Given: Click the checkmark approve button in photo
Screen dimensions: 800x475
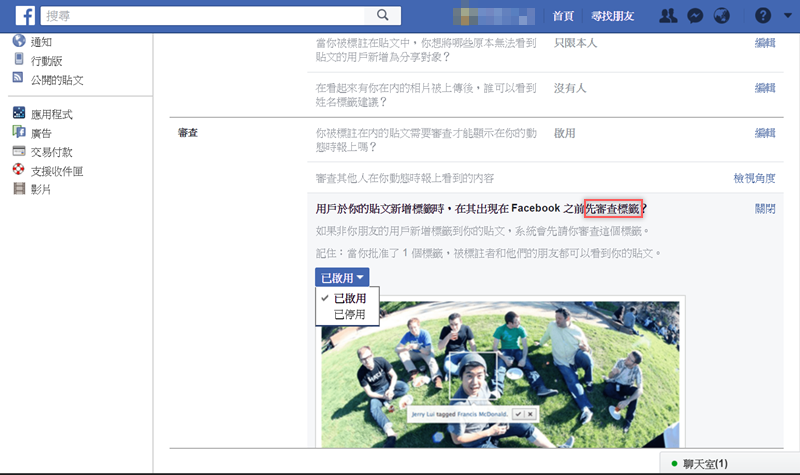Looking at the screenshot, I should 518,414.
